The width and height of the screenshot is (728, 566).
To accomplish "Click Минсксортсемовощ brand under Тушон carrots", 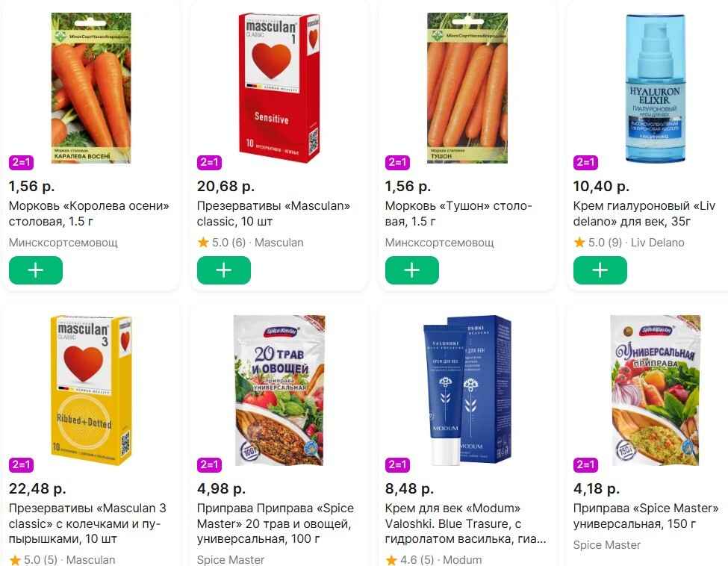I will click(439, 243).
